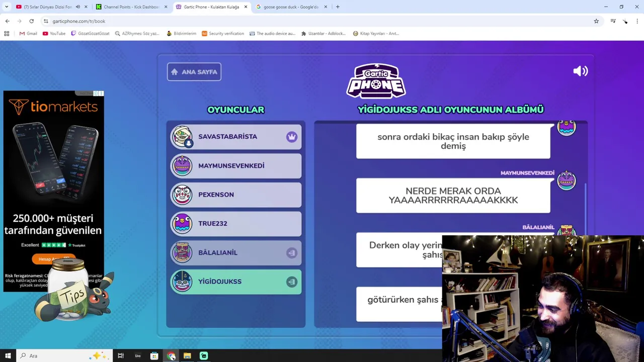Reload the current page
The width and height of the screenshot is (644, 362).
pyautogui.click(x=31, y=21)
